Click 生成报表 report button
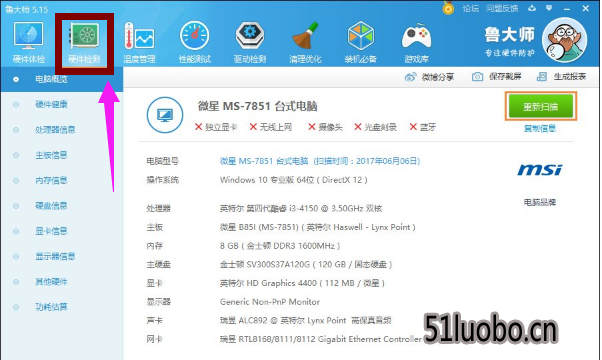Screen dimensions: 602x360 [x=561, y=77]
